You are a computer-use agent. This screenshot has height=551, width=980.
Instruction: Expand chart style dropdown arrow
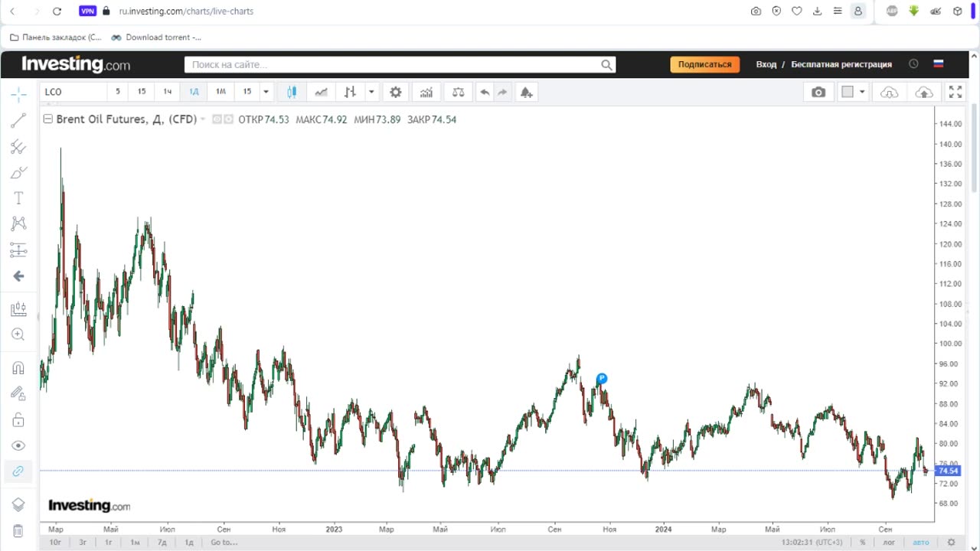pos(371,92)
